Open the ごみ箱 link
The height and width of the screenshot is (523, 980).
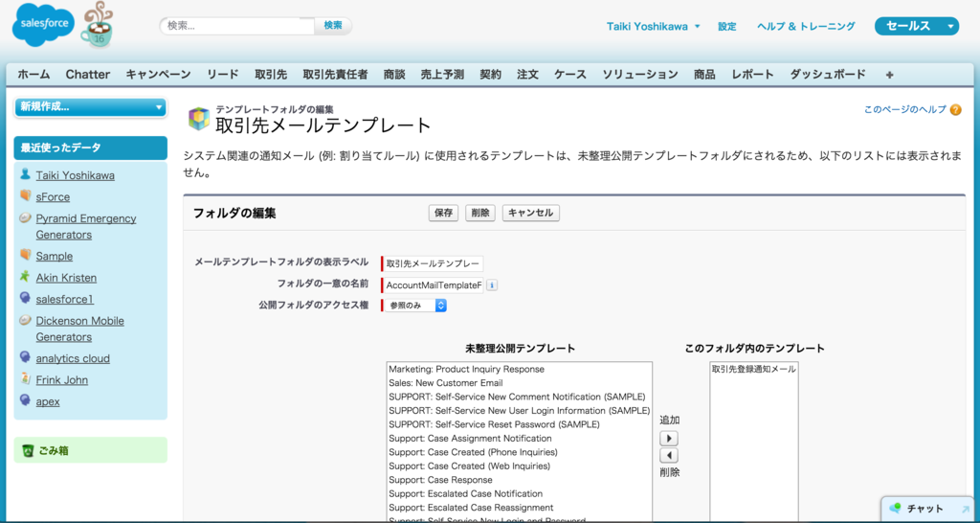(54, 450)
